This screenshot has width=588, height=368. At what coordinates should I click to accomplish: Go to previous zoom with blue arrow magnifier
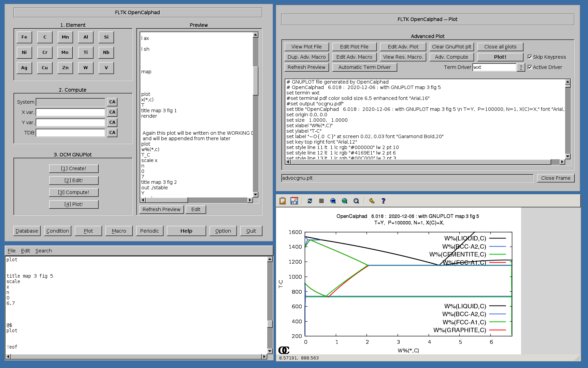(x=333, y=201)
